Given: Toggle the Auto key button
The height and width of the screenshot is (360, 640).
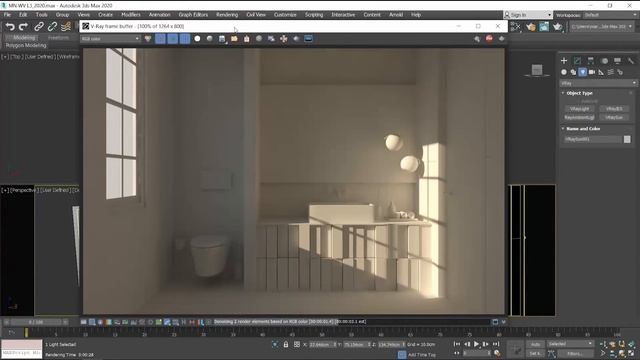Looking at the screenshot, I should [x=536, y=344].
